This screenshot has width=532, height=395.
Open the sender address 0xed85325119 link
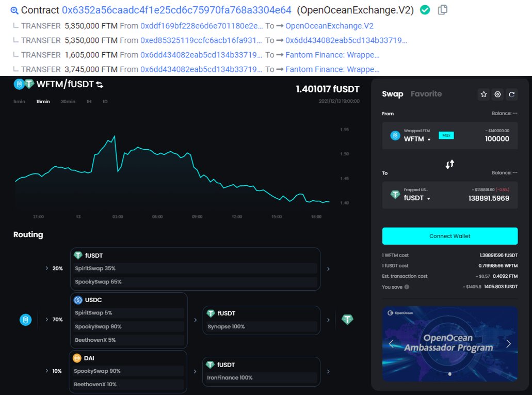[201, 40]
